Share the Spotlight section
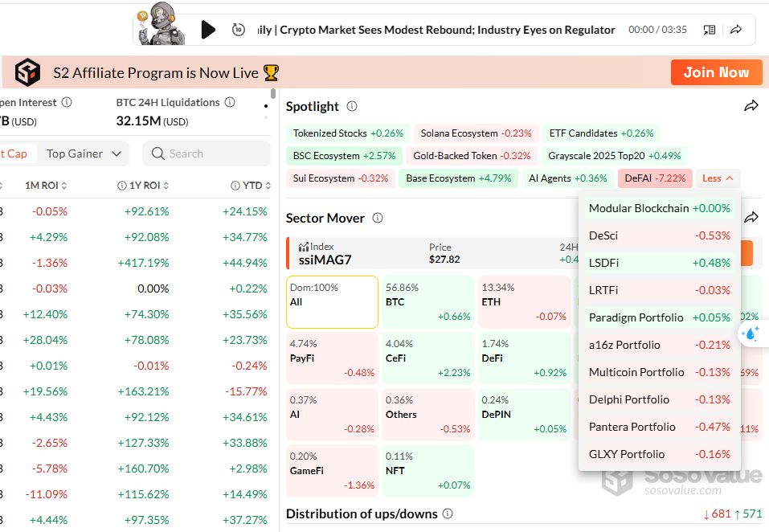Viewport: 769px width, 532px height. pyautogui.click(x=751, y=106)
